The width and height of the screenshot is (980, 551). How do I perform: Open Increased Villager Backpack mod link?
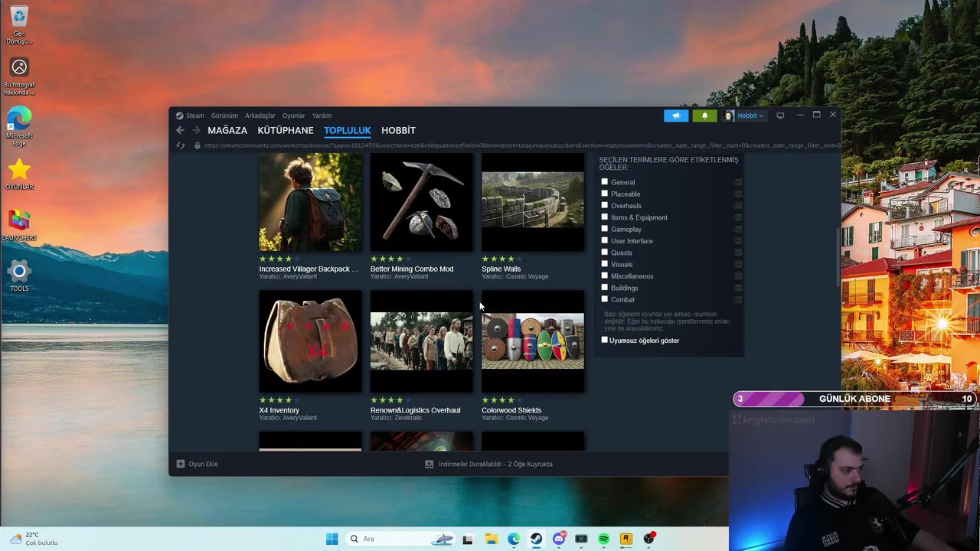[309, 269]
